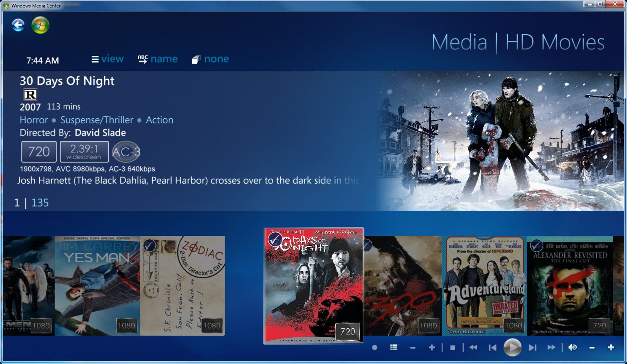Raise volume with the rightmost plus button
The height and width of the screenshot is (364, 627).
click(611, 347)
